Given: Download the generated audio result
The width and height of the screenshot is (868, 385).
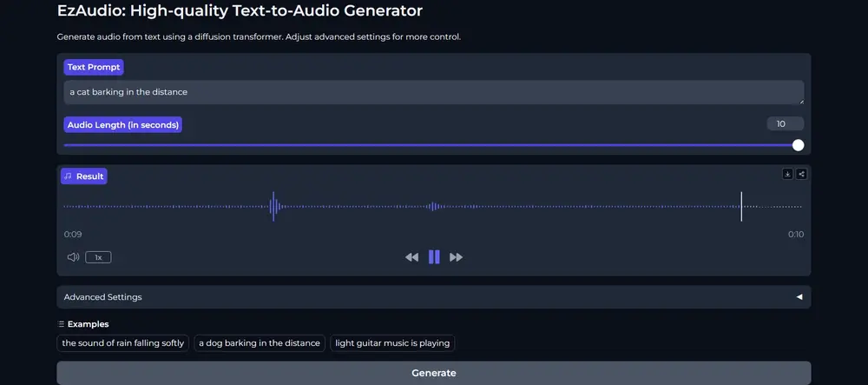Looking at the screenshot, I should 787,174.
